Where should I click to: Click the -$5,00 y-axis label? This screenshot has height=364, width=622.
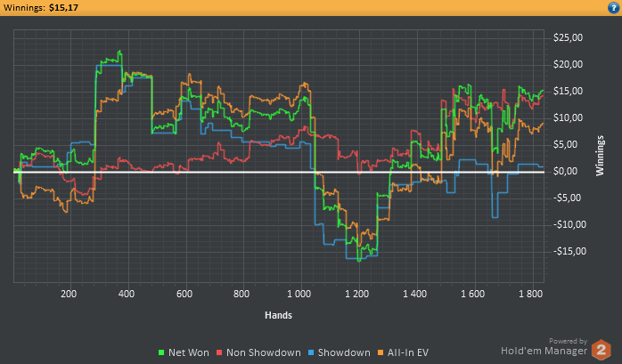pos(568,198)
